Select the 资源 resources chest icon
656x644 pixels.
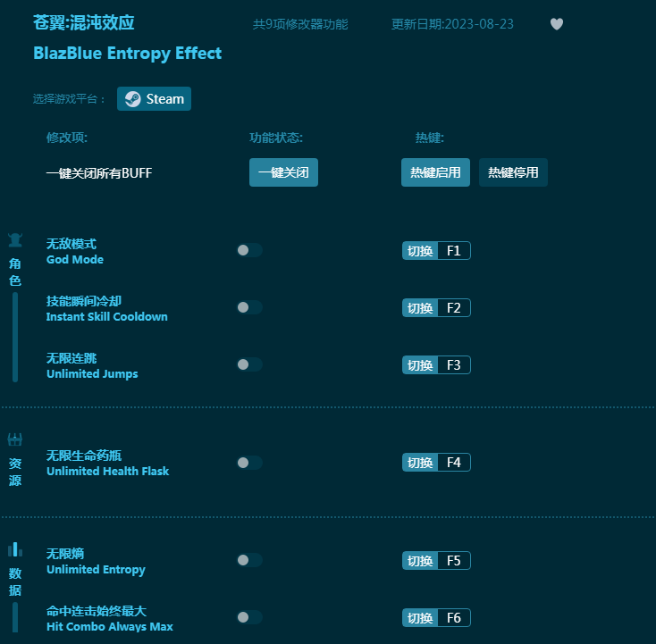[x=15, y=439]
